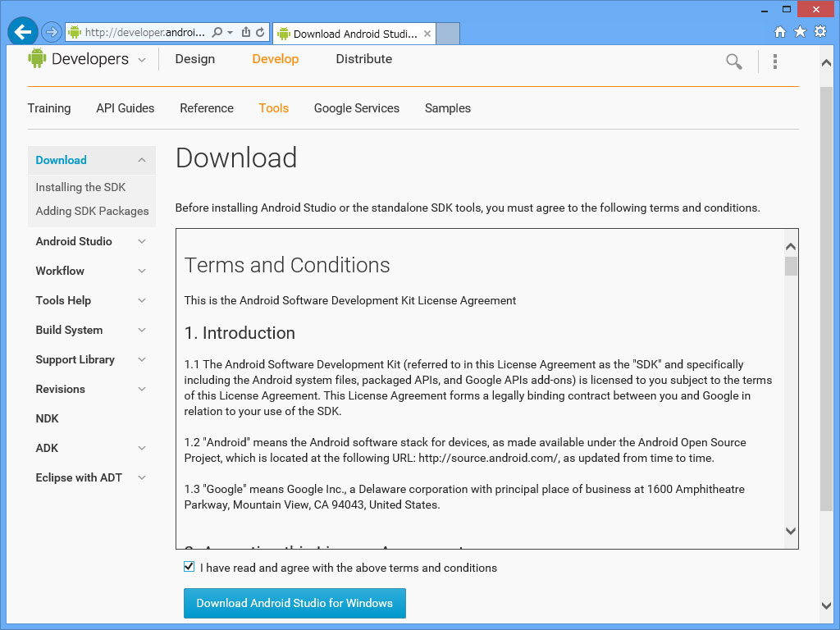This screenshot has height=630, width=840.
Task: Go to the Reference tab
Action: [207, 108]
